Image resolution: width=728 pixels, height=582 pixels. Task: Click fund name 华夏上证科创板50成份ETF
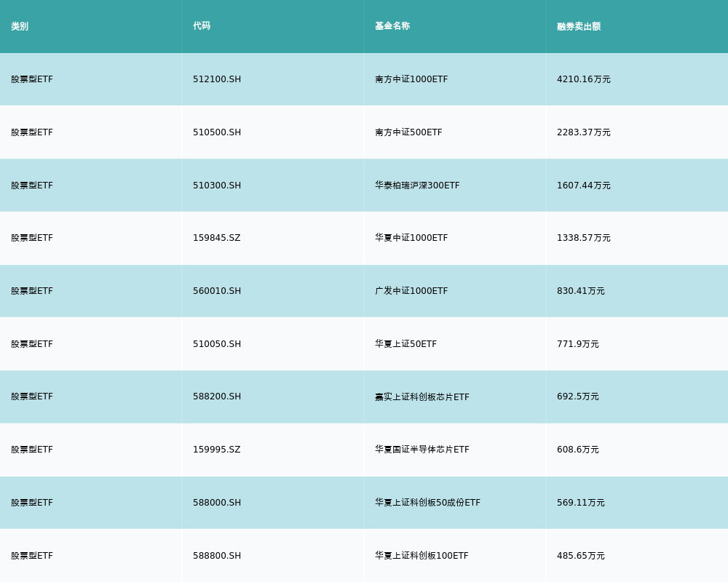pyautogui.click(x=427, y=503)
